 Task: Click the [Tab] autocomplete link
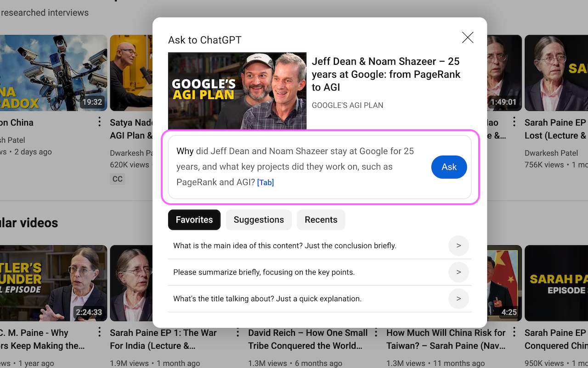pos(266,182)
